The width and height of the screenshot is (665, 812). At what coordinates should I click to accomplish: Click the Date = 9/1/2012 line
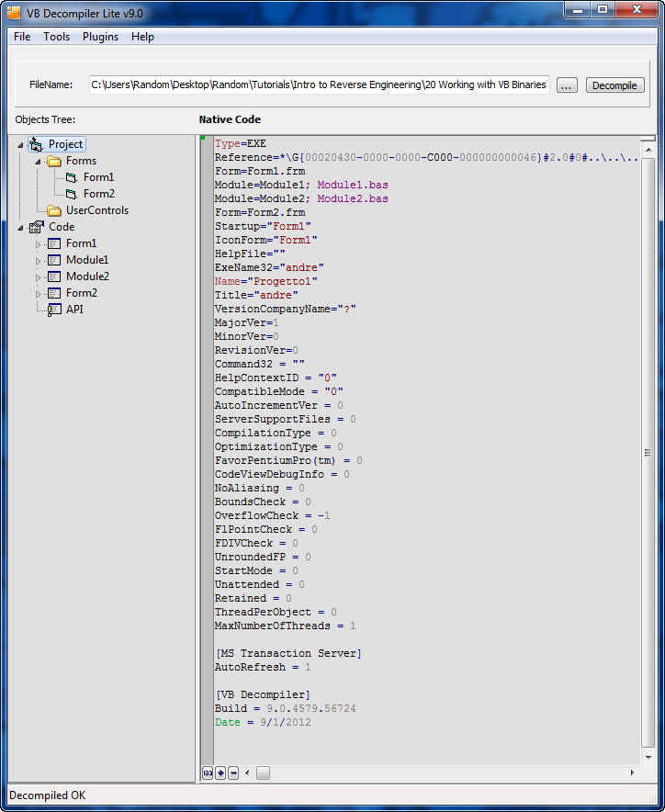coord(263,722)
